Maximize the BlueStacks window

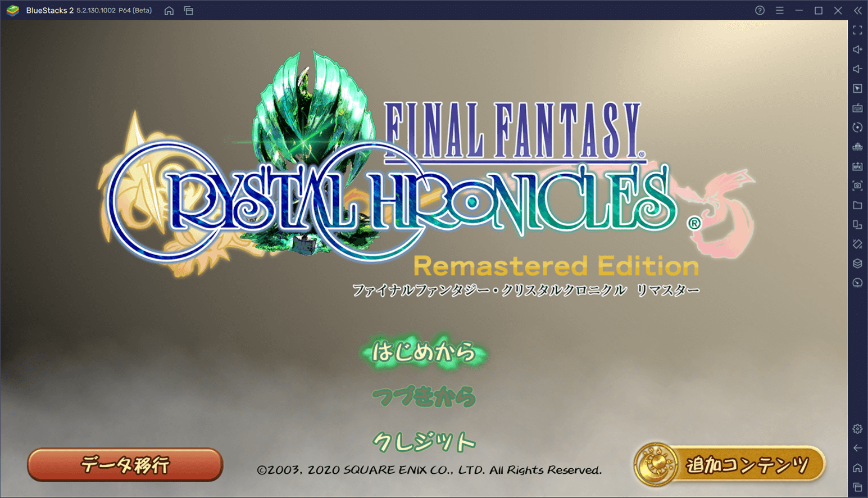pyautogui.click(x=819, y=10)
